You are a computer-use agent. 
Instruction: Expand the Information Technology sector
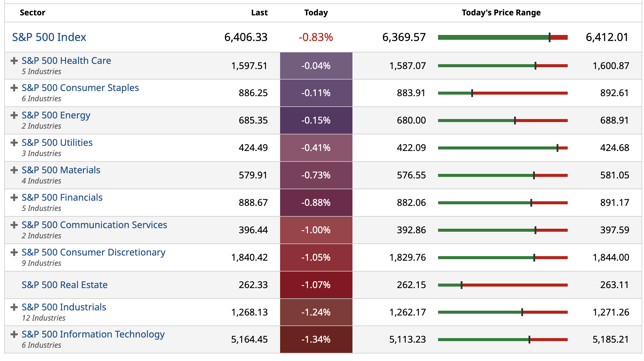click(x=14, y=334)
